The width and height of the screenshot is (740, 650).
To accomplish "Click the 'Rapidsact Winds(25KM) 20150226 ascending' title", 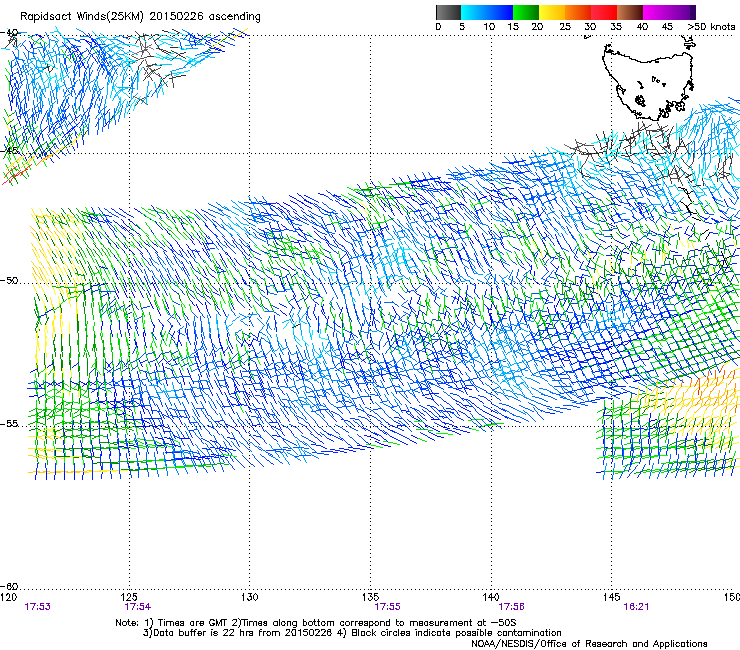I will (140, 17).
